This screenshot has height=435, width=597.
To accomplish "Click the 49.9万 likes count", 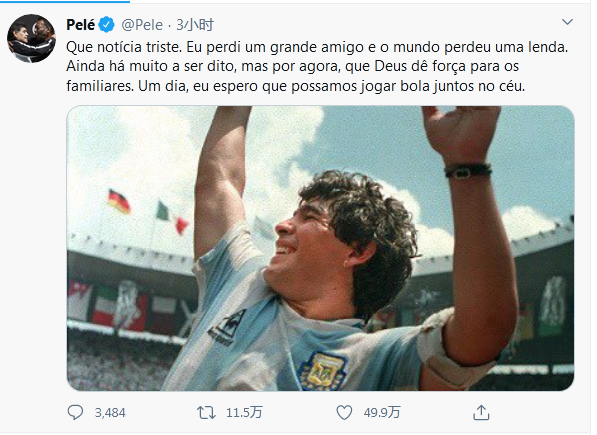I will pos(382,413).
